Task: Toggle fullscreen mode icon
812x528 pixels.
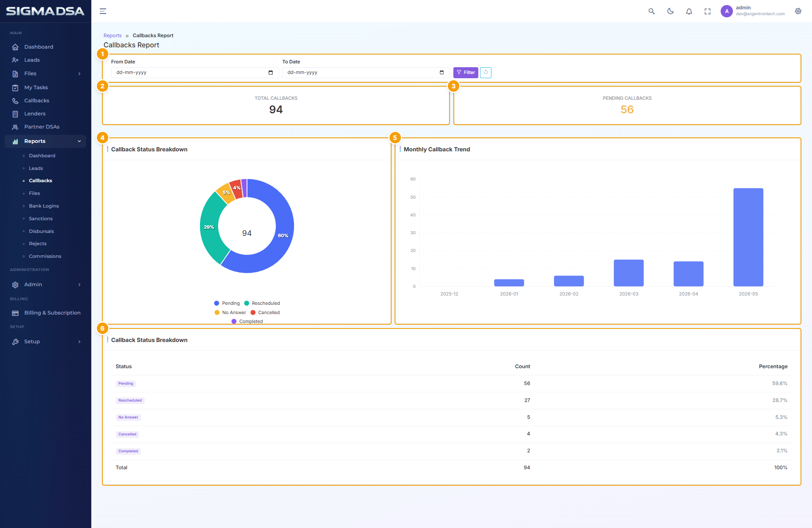Action: point(708,11)
